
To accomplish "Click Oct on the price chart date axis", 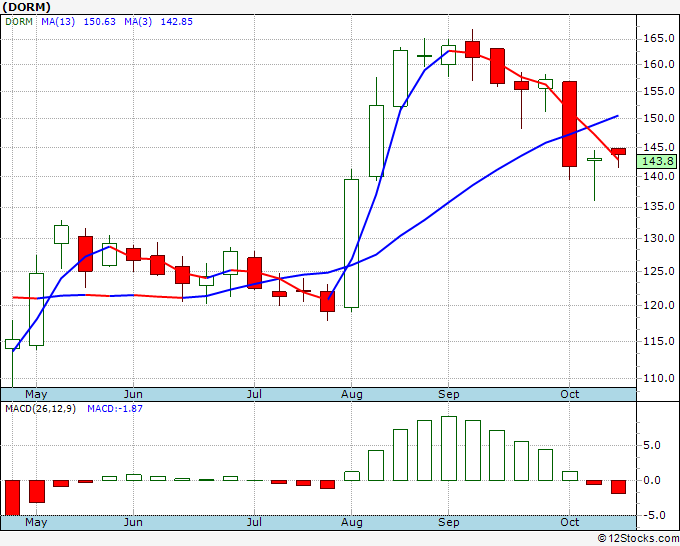I will tap(569, 394).
